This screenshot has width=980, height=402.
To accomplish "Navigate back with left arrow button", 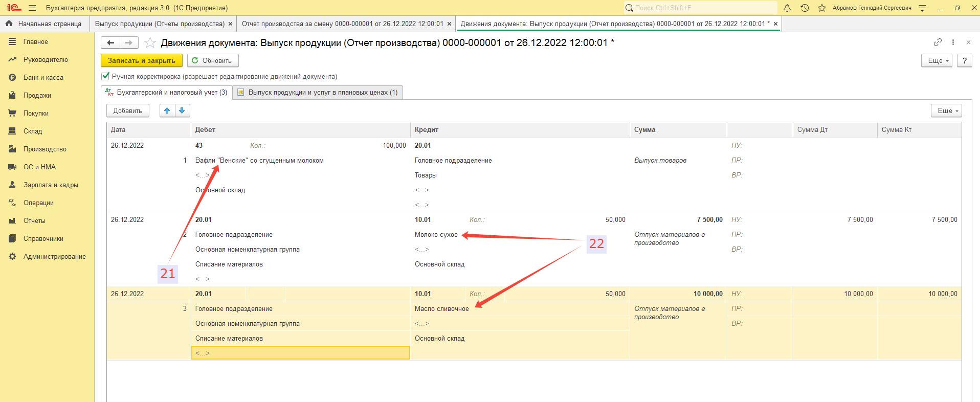I will tap(110, 42).
